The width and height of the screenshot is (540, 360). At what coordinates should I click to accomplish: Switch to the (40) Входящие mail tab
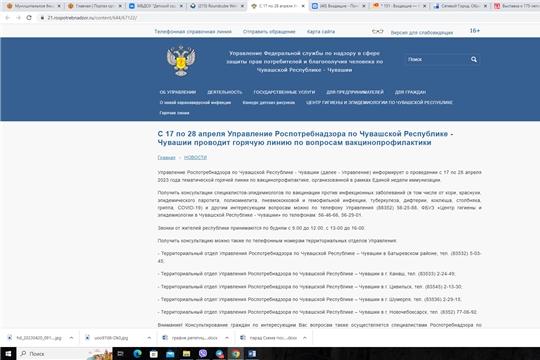[339, 6]
